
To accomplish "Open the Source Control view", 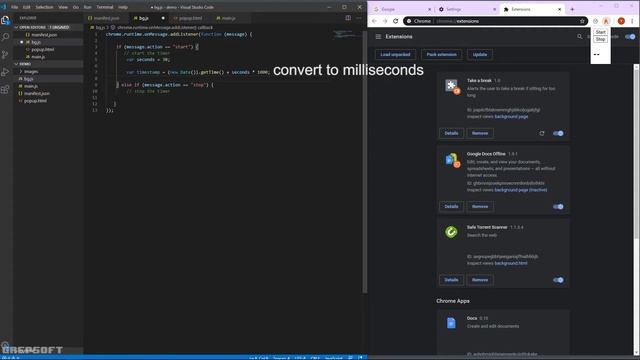I will pos(5,54).
